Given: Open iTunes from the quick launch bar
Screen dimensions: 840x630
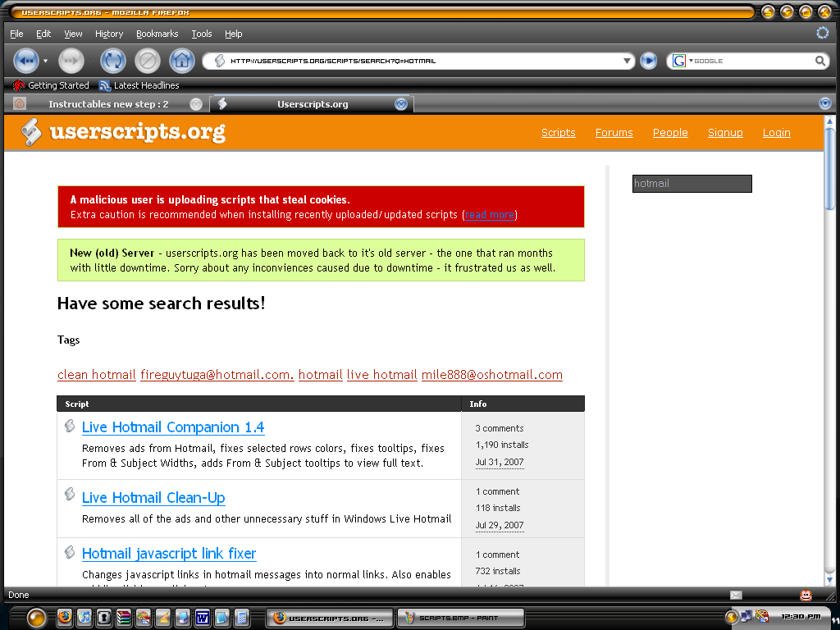Looking at the screenshot, I should [x=84, y=618].
